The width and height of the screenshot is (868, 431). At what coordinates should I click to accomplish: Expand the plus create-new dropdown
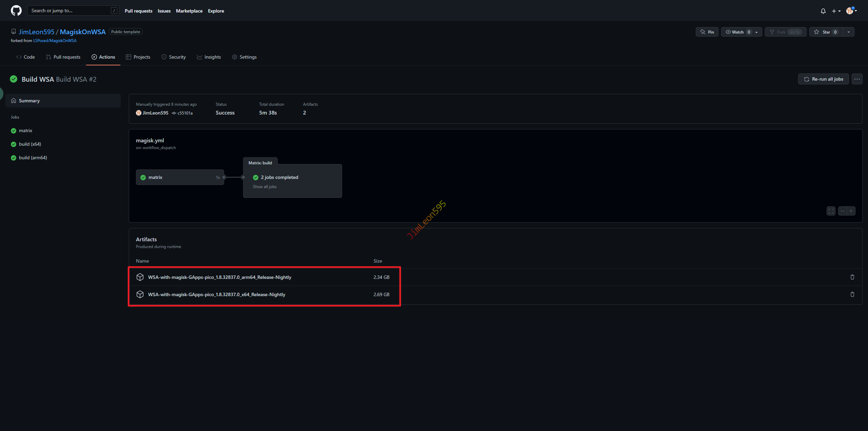[x=836, y=11]
